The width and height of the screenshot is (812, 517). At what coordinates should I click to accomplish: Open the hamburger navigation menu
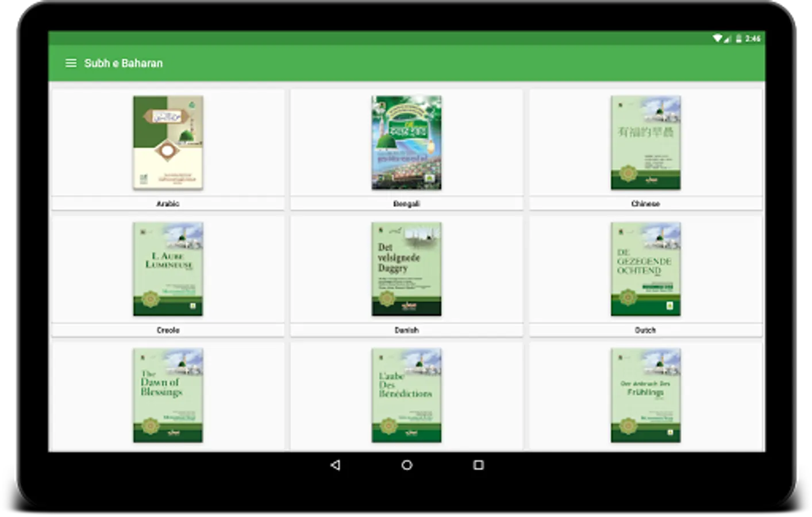71,63
